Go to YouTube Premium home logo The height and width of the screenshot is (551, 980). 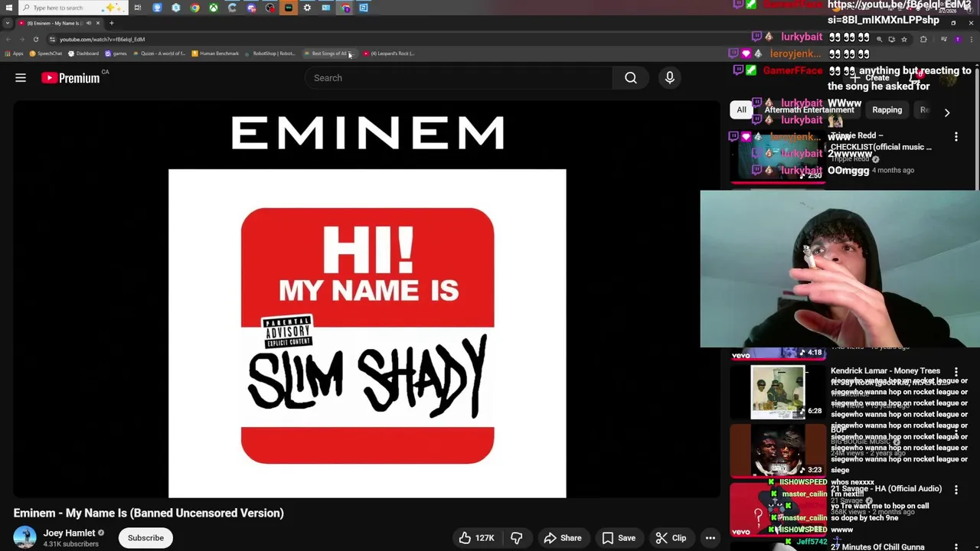[x=70, y=78]
